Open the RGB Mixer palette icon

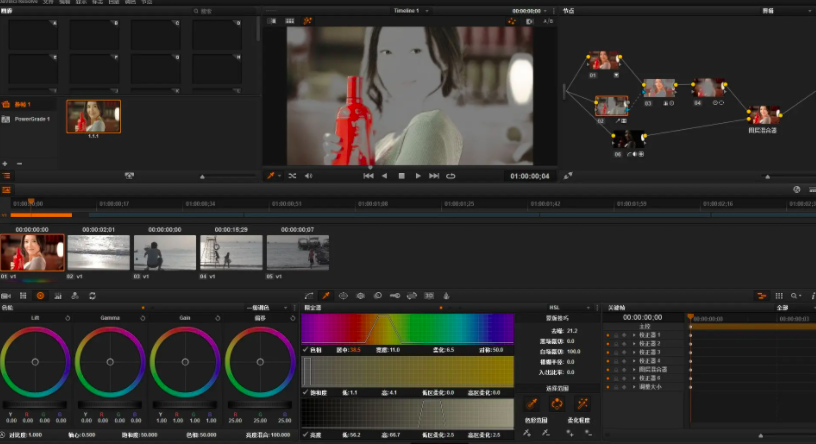(x=58, y=296)
